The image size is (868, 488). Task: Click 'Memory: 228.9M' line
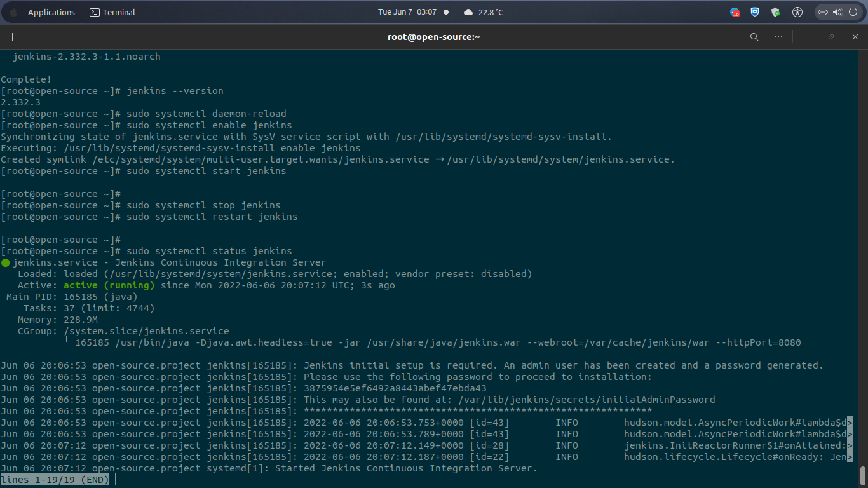click(57, 320)
